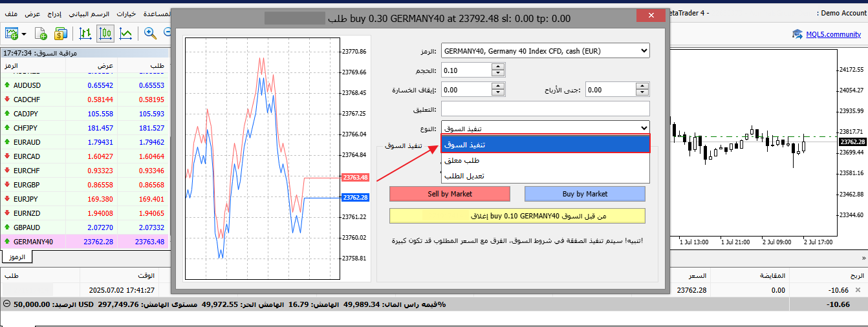Viewport: 868px width, 327px height.
Task: Select the CADJPY row in Market Watch
Action: (85, 114)
